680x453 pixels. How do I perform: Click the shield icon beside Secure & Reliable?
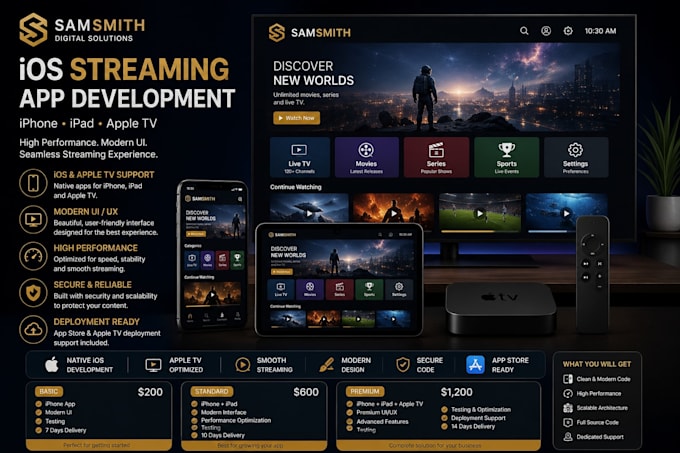33,293
